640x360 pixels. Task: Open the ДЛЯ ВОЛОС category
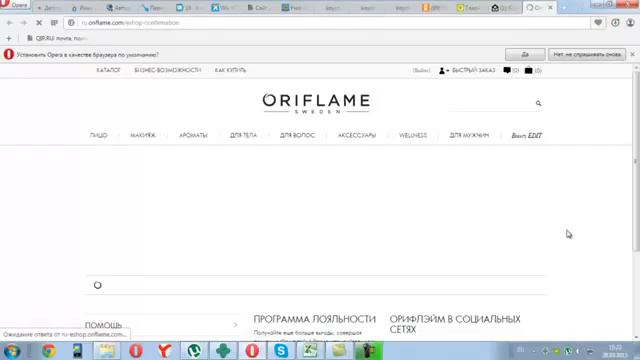[298, 135]
